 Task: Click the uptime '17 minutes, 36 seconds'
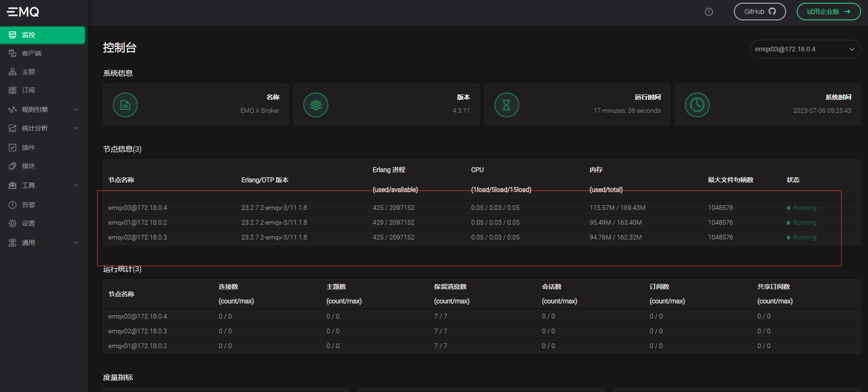click(627, 110)
